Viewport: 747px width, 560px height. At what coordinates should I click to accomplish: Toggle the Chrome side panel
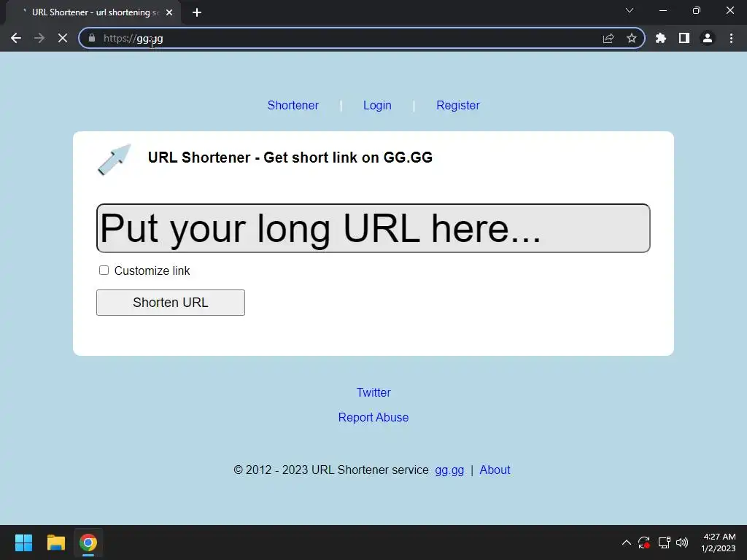(684, 38)
